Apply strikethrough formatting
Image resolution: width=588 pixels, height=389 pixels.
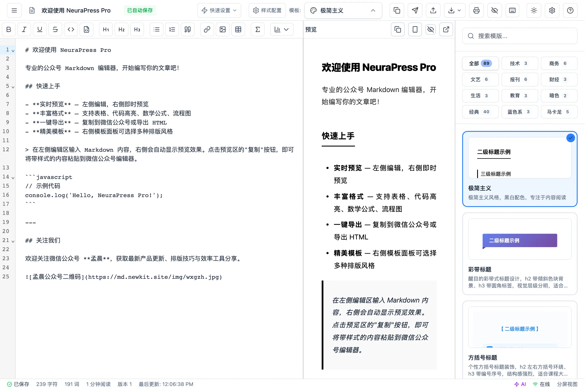[x=55, y=30]
